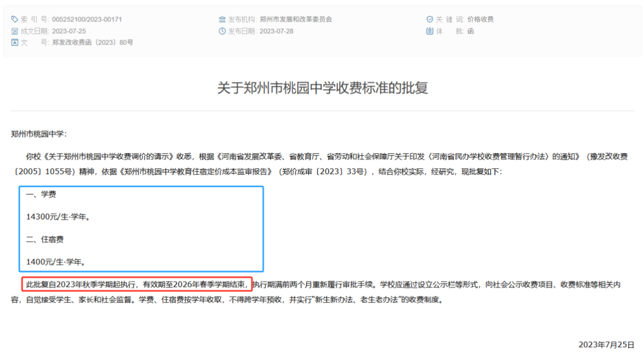The image size is (644, 361).
Task: Click the tuition amount 14300元/生·学年
Action: [x=58, y=217]
